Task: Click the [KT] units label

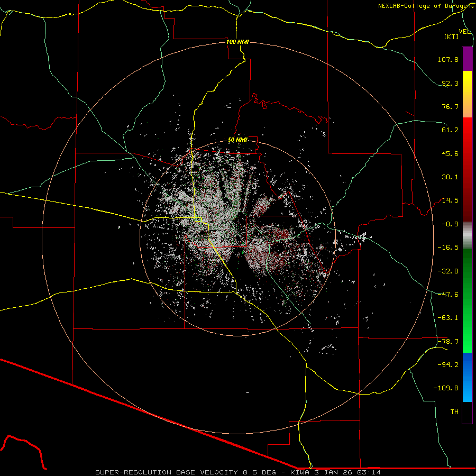Action: [x=452, y=36]
